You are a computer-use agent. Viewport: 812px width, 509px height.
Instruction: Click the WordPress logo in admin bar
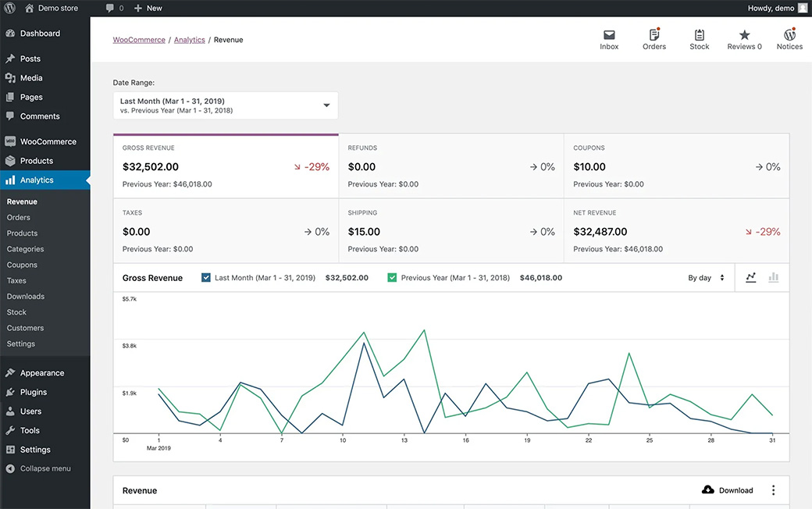pos(10,8)
